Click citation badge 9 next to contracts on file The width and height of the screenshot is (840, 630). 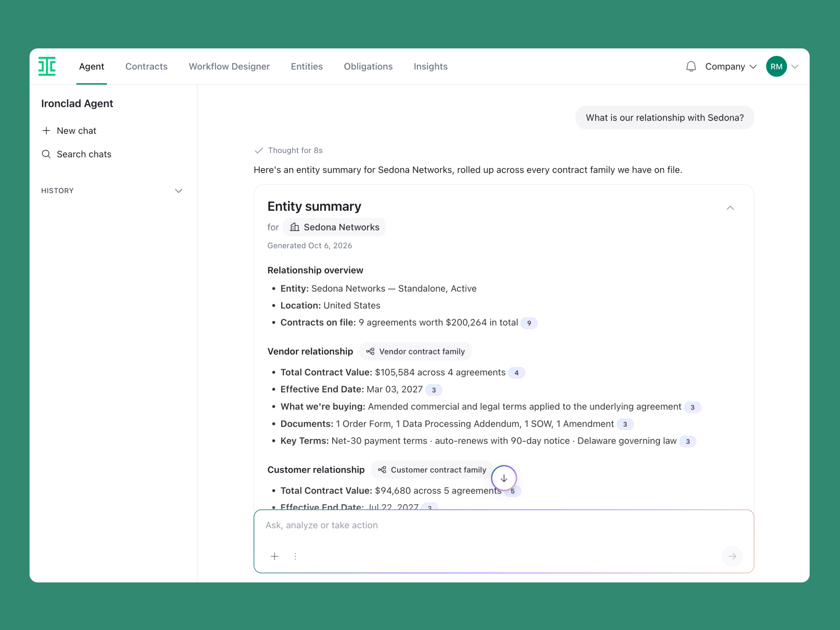click(529, 323)
